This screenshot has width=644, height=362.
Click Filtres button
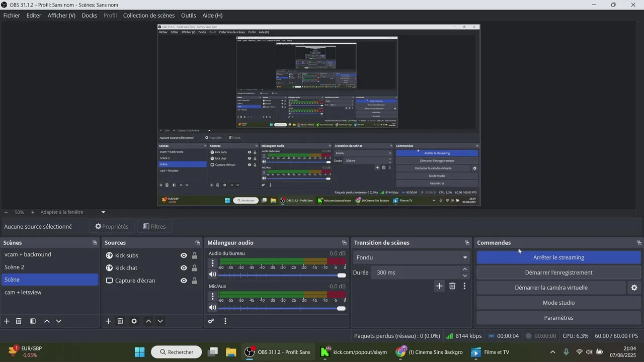coord(154,227)
